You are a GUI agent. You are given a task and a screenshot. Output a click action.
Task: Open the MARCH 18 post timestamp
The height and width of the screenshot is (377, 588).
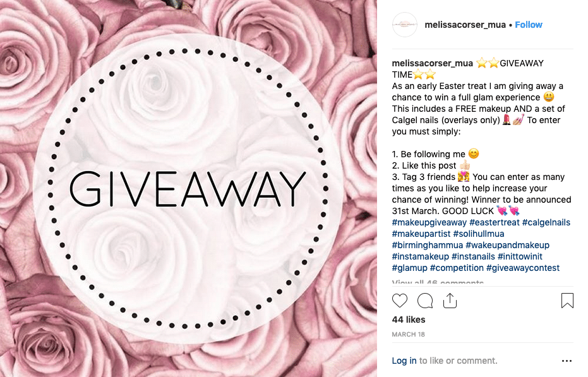pyautogui.click(x=408, y=334)
